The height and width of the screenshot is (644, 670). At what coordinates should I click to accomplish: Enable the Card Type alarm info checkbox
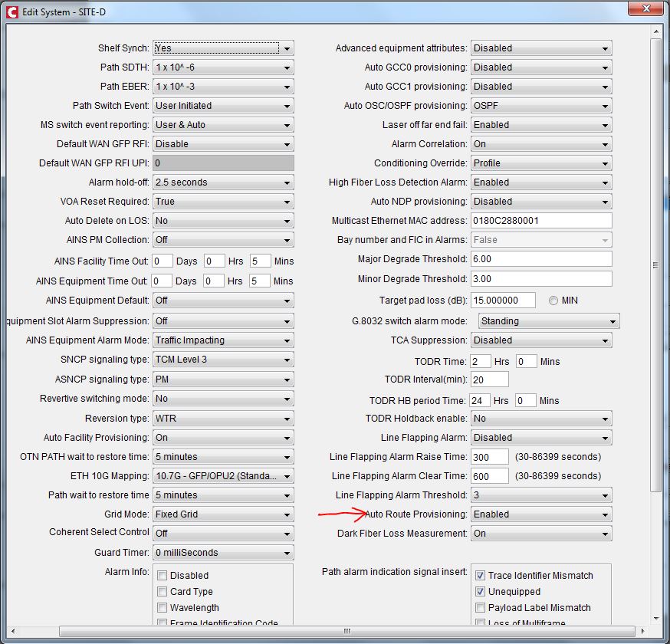pyautogui.click(x=161, y=591)
